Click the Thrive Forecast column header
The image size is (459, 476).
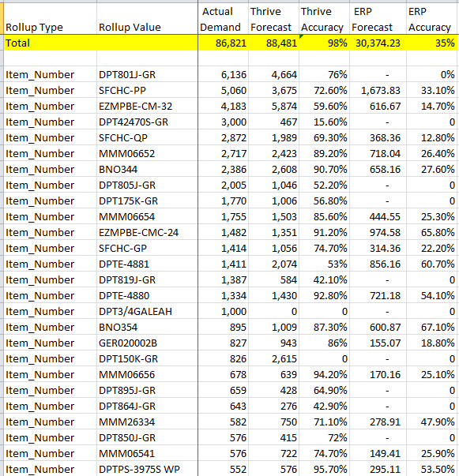[x=273, y=19]
